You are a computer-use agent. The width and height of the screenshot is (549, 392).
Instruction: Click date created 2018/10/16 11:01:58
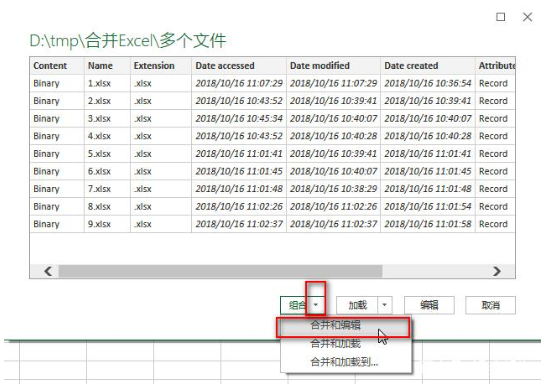point(428,224)
